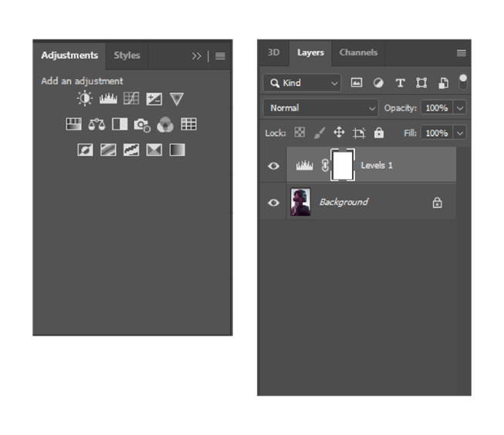The image size is (504, 435).
Task: Switch to the Channels tab
Action: click(358, 52)
